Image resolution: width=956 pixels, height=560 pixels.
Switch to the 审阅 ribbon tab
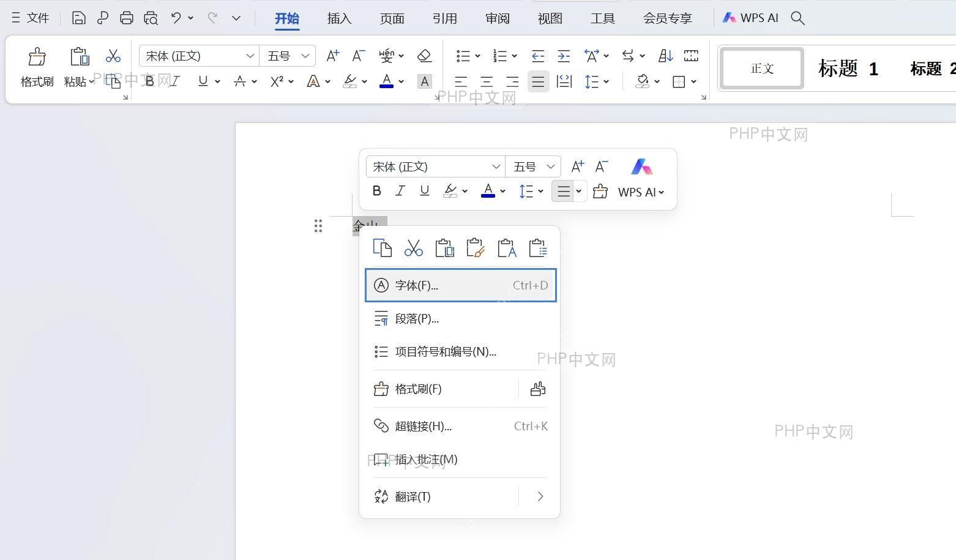point(497,18)
